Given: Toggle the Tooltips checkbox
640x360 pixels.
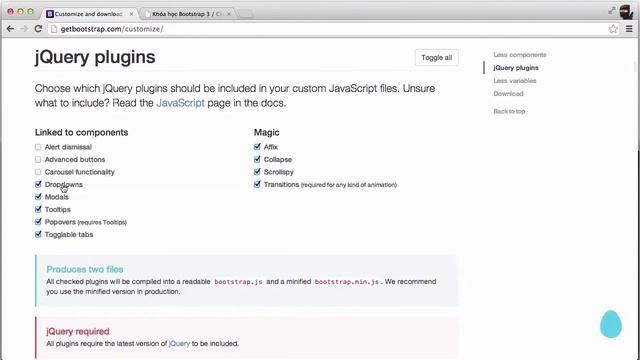Looking at the screenshot, I should (x=38, y=209).
